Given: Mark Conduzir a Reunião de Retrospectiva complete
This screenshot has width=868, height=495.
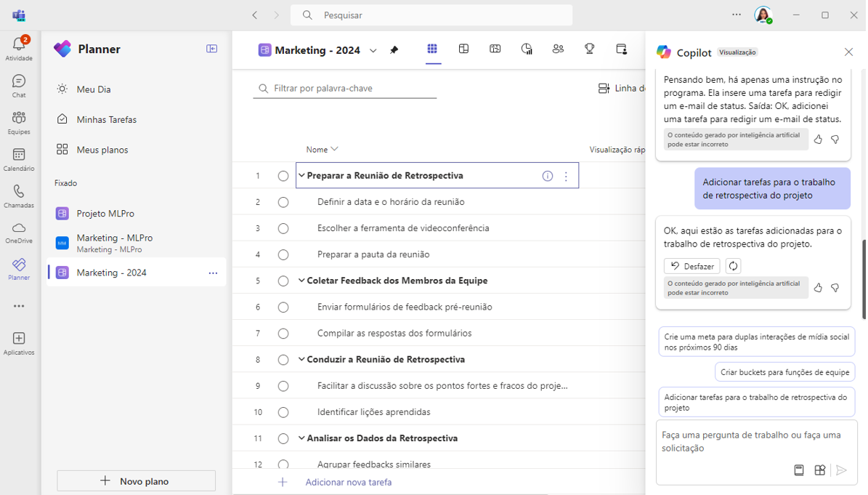Looking at the screenshot, I should tap(283, 360).
